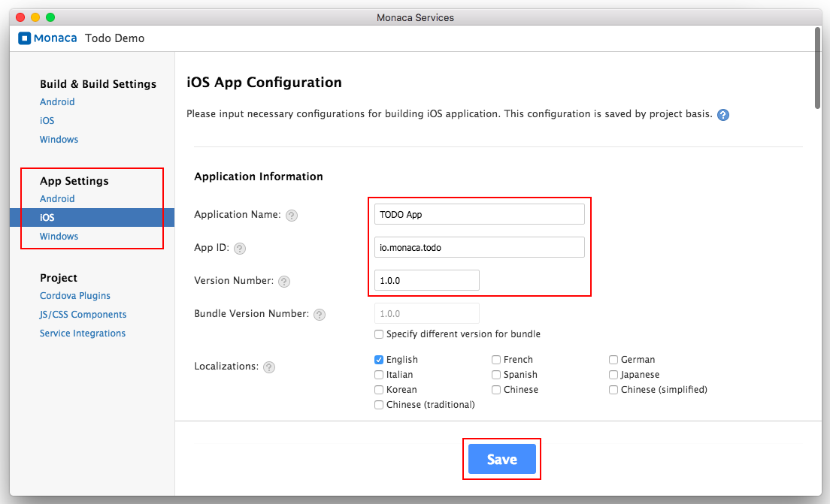Open Service Integrations in the sidebar

83,333
